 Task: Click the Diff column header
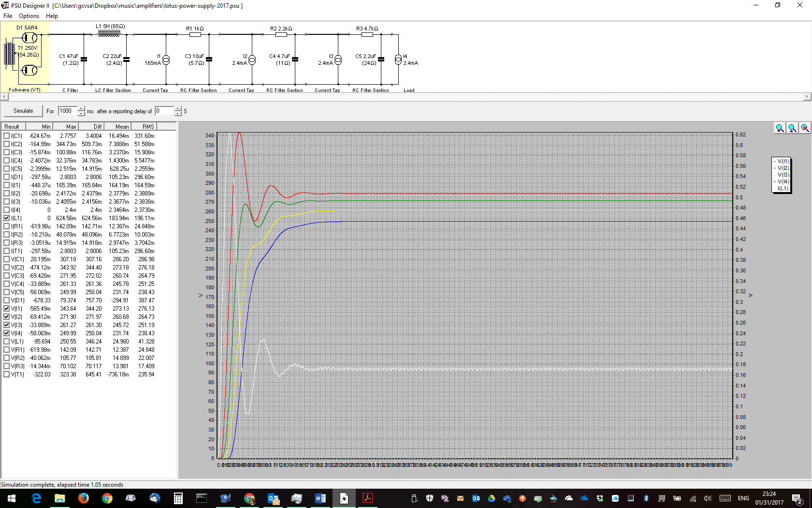tap(91, 127)
